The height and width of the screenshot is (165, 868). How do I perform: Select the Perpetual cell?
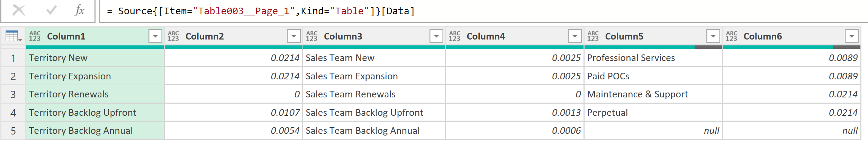coord(653,113)
